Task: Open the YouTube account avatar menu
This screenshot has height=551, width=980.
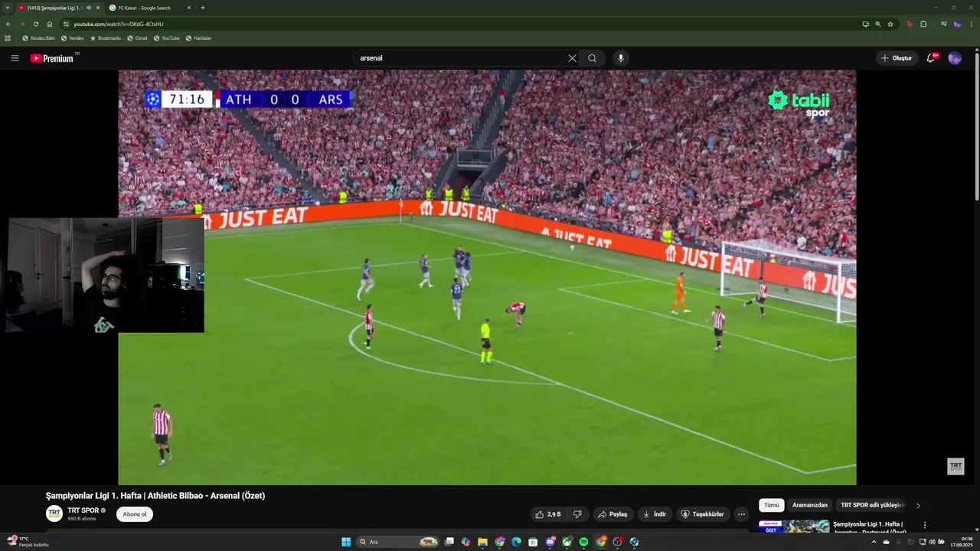Action: point(955,58)
